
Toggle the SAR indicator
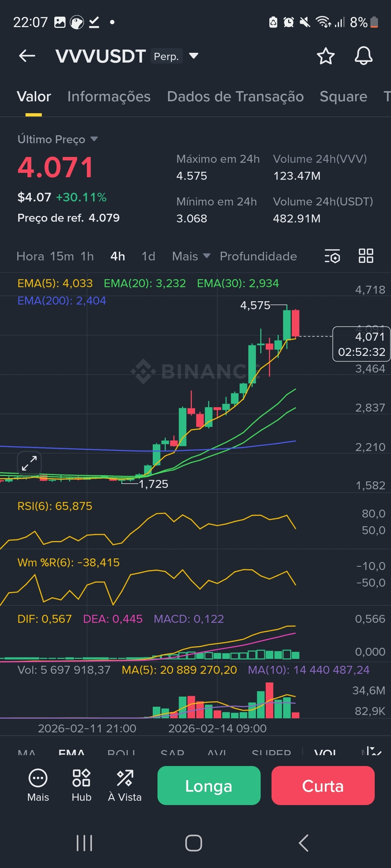coord(172,753)
